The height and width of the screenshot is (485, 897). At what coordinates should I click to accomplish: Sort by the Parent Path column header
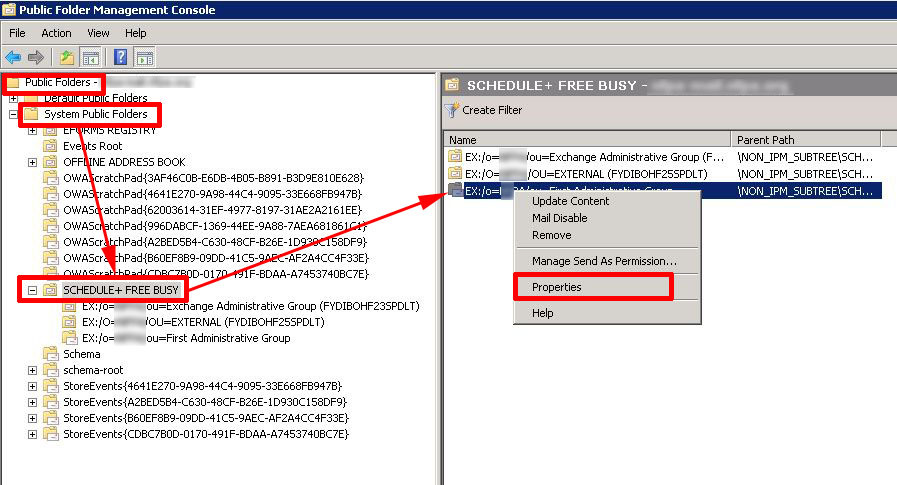[806, 140]
